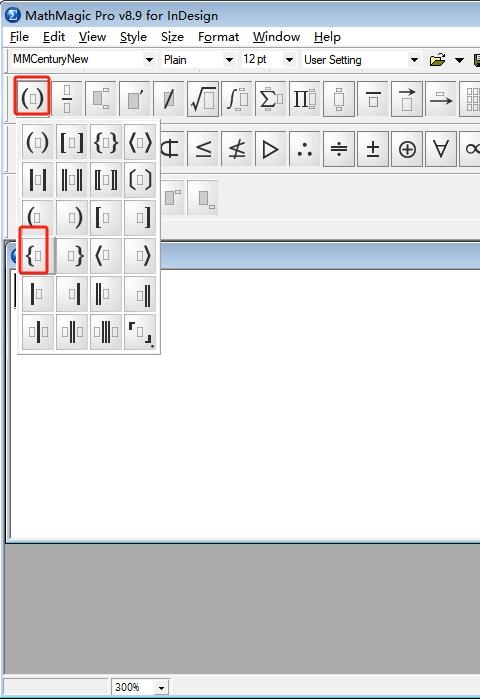Insert angle brackets pair template
The image size is (480, 700).
pyautogui.click(x=140, y=142)
